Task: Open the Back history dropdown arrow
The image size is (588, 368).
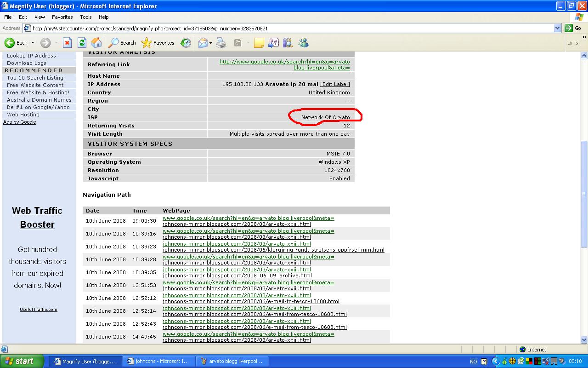Action: pyautogui.click(x=33, y=43)
